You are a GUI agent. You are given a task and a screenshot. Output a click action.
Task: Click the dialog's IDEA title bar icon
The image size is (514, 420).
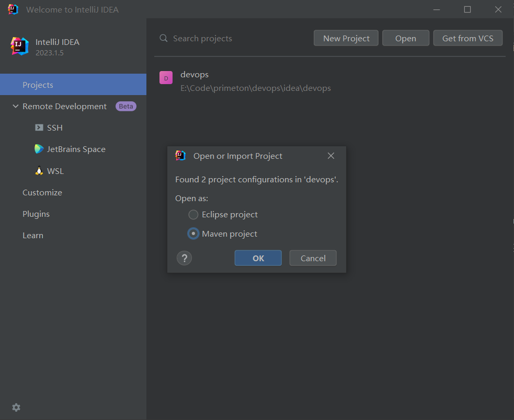click(180, 155)
